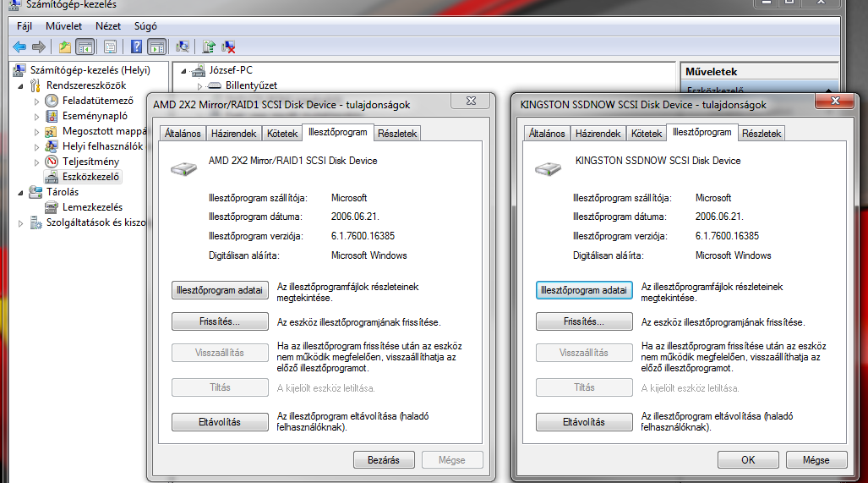Click the disk drive icon in AMD dialog
The image size is (868, 483).
pyautogui.click(x=183, y=169)
